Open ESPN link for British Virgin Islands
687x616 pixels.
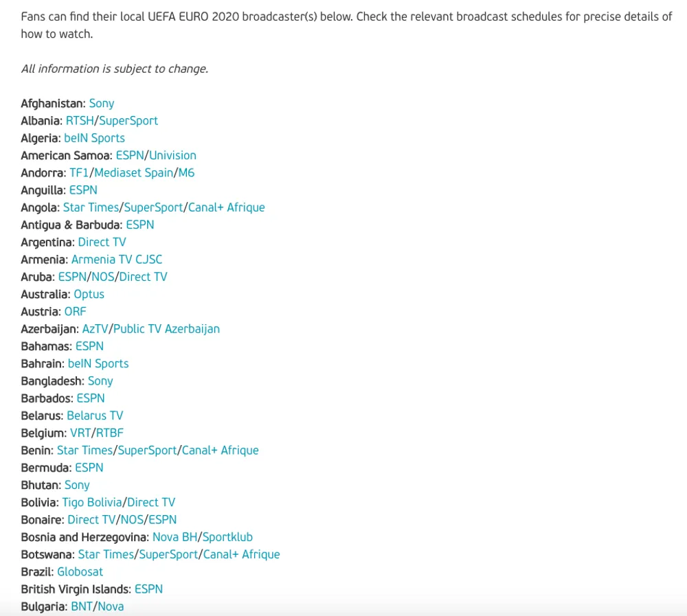pyautogui.click(x=148, y=589)
